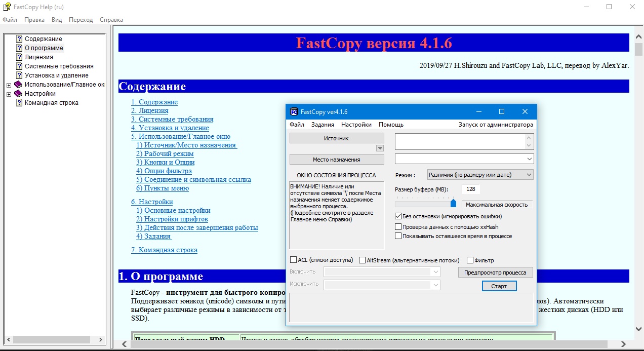Click the question-mark page icon beside Содержание

[19, 39]
